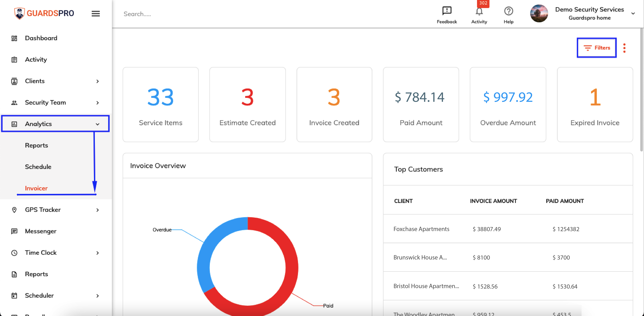
Task: Open Schedule under Analytics
Action: (38, 167)
